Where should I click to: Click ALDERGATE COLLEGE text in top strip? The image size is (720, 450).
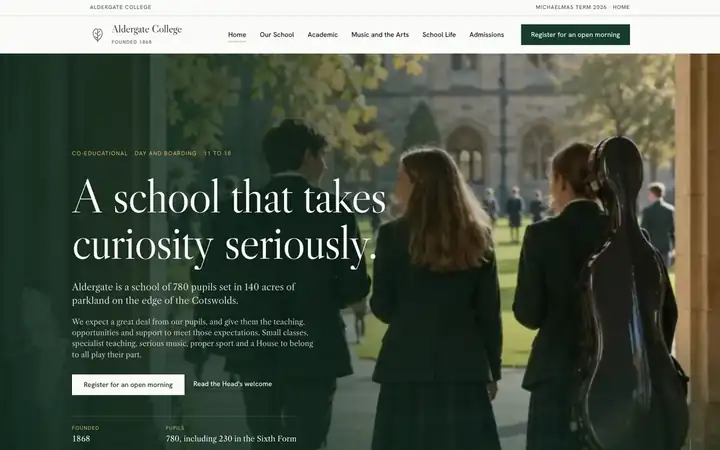[x=121, y=7]
